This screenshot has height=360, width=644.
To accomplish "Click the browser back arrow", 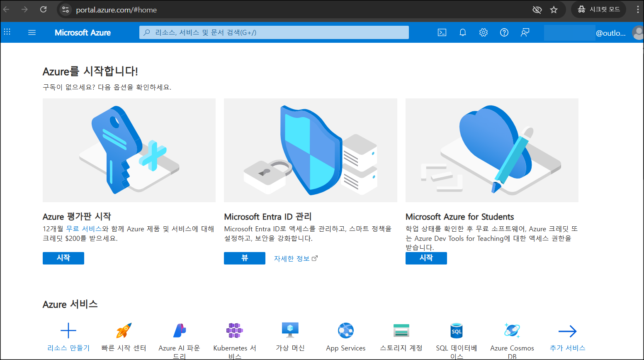I will point(7,9).
